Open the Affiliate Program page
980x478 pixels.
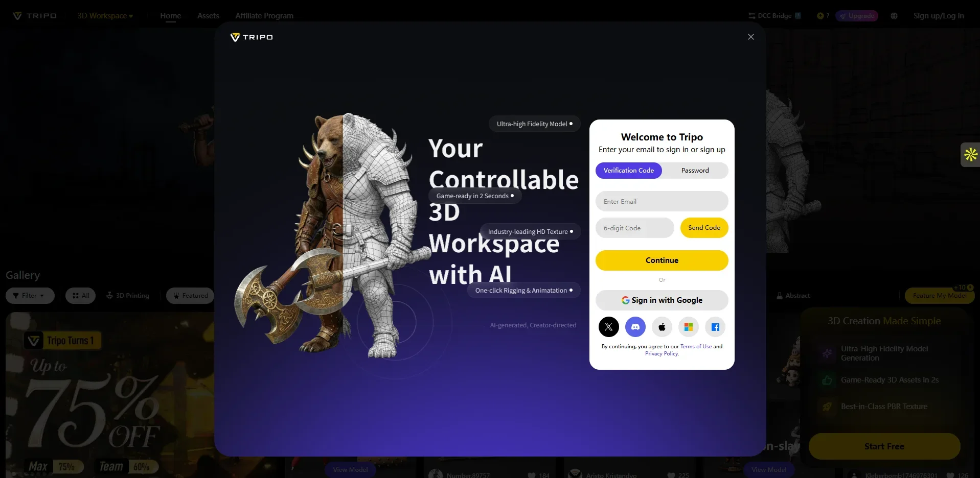(x=264, y=16)
